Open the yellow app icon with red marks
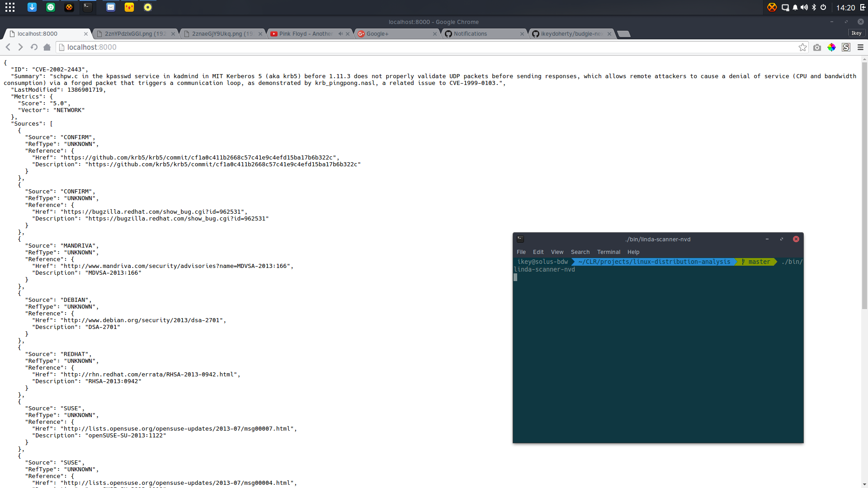 (129, 7)
